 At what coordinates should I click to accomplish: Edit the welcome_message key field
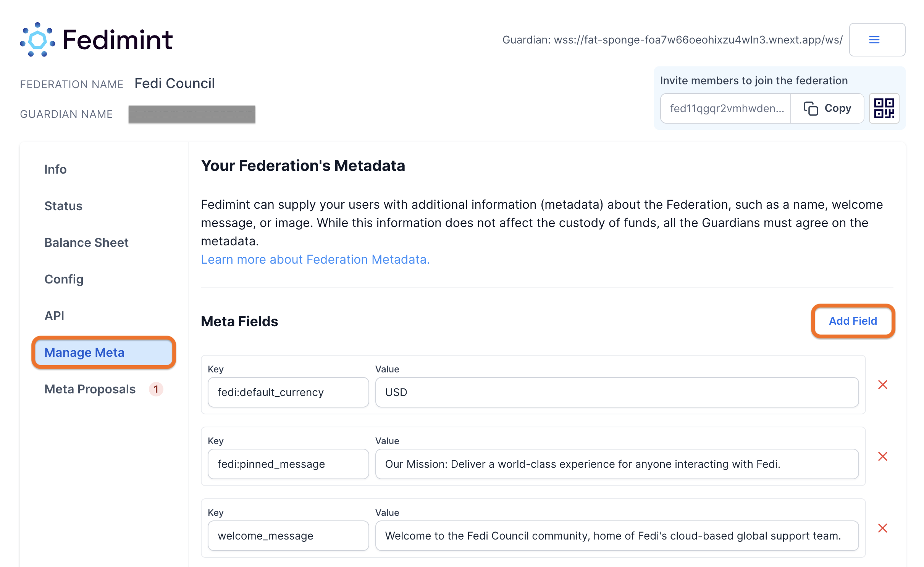click(x=288, y=536)
